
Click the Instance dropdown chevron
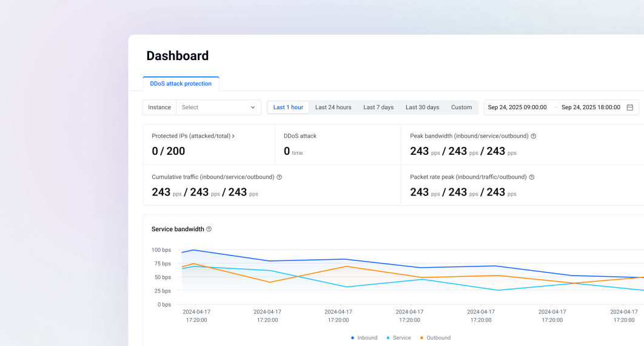(253, 107)
